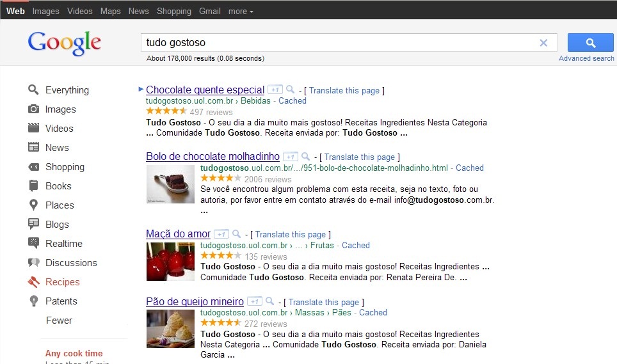Screen dimensions: 617x364
Task: Translate the Bolo de chocolate molhadinho page
Action: 359,157
